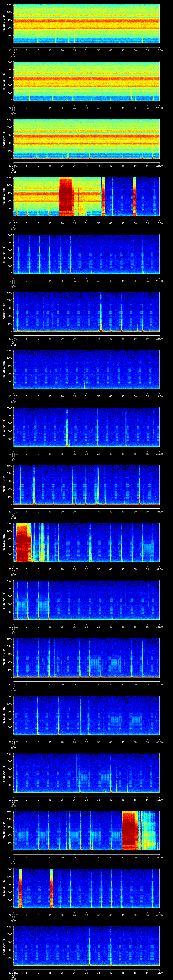Screen dimensions: 173x980
Task: Select the spectrogram panel starting at 22:24:00
Action: coord(86,139)
